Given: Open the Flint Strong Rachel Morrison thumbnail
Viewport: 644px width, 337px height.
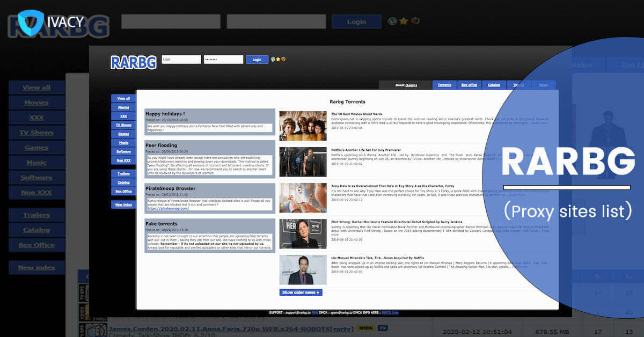Looking at the screenshot, I should (303, 233).
